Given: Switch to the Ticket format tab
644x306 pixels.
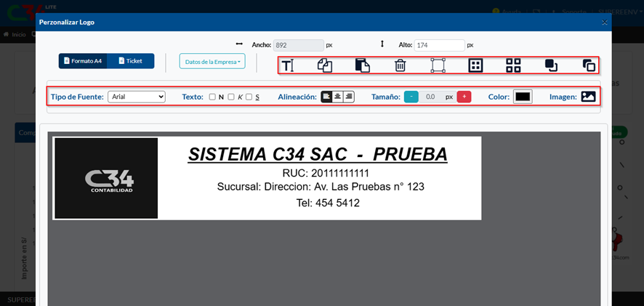Looking at the screenshot, I should (131, 61).
